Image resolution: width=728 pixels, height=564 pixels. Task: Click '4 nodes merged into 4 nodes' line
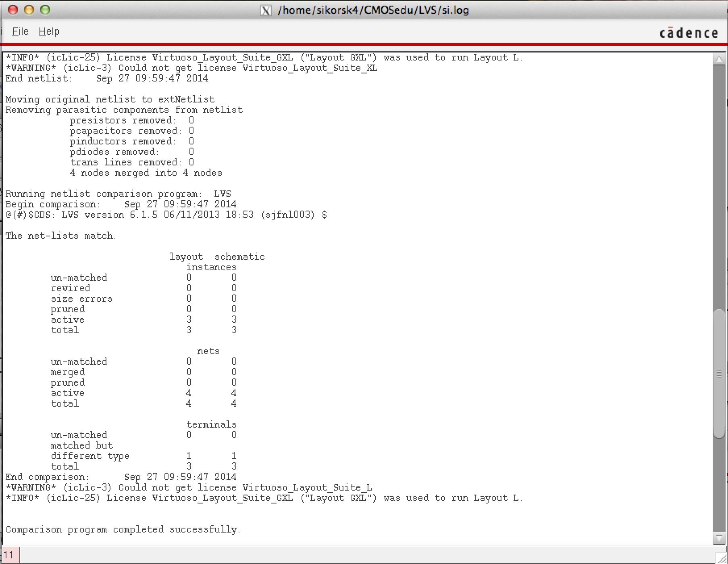[146, 173]
